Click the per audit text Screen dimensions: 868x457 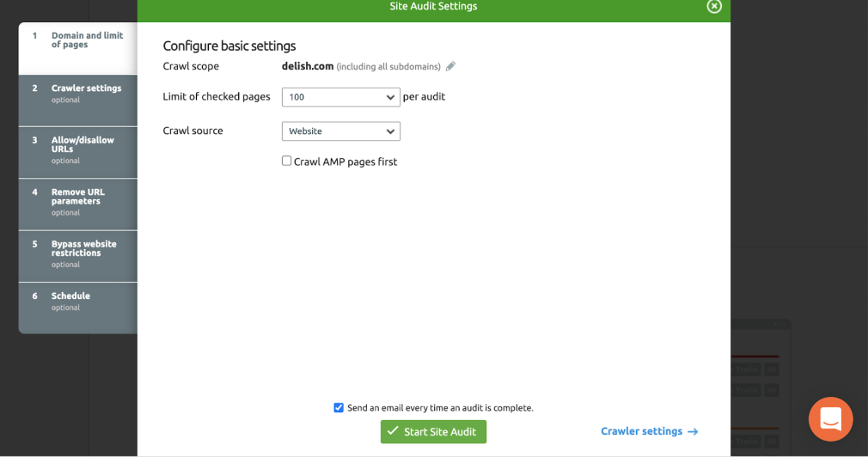pyautogui.click(x=424, y=97)
